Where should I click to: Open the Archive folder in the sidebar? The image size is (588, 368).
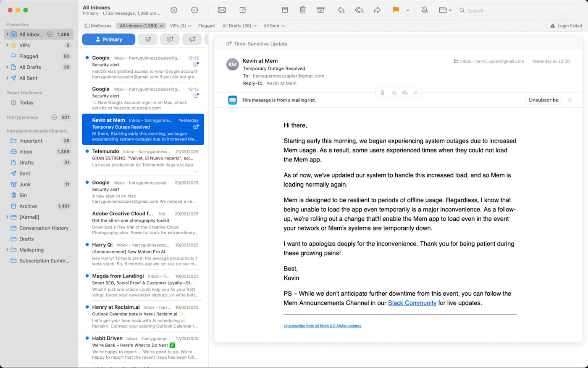point(39,207)
